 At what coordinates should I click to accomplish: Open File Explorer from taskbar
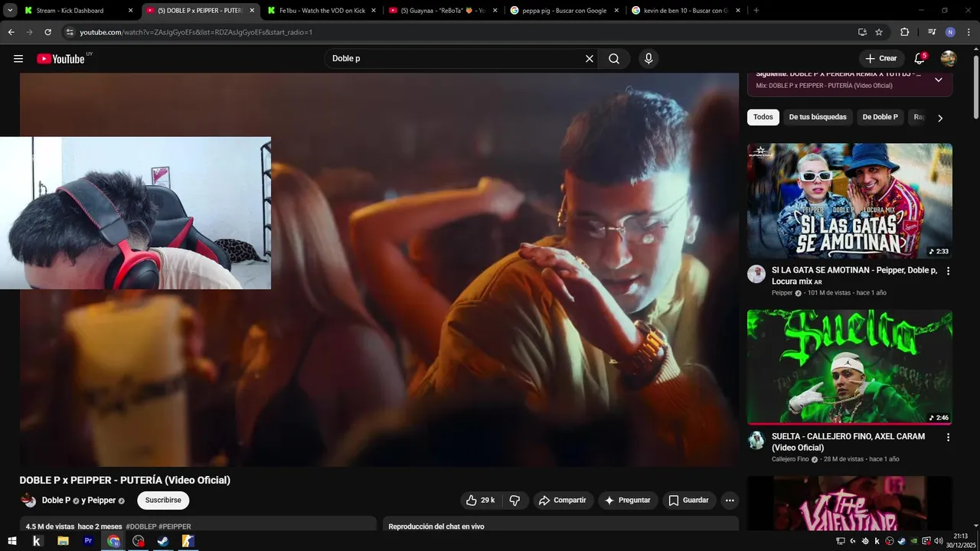[63, 541]
